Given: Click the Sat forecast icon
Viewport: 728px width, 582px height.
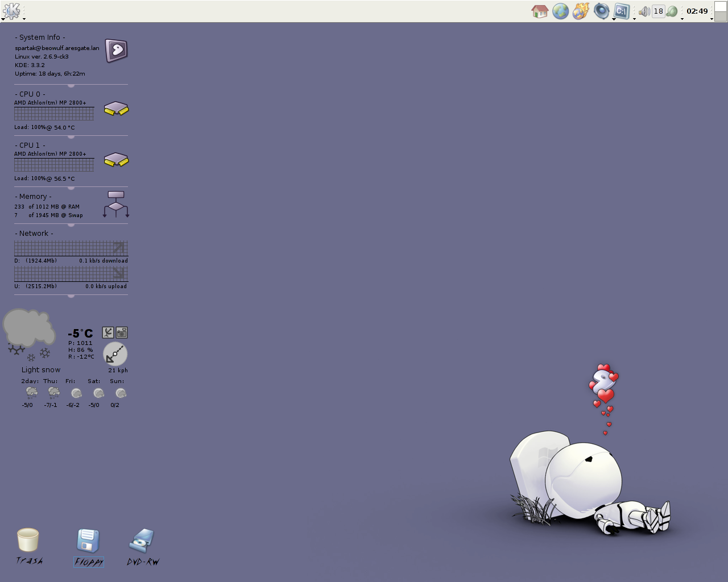Looking at the screenshot, I should click(x=98, y=393).
